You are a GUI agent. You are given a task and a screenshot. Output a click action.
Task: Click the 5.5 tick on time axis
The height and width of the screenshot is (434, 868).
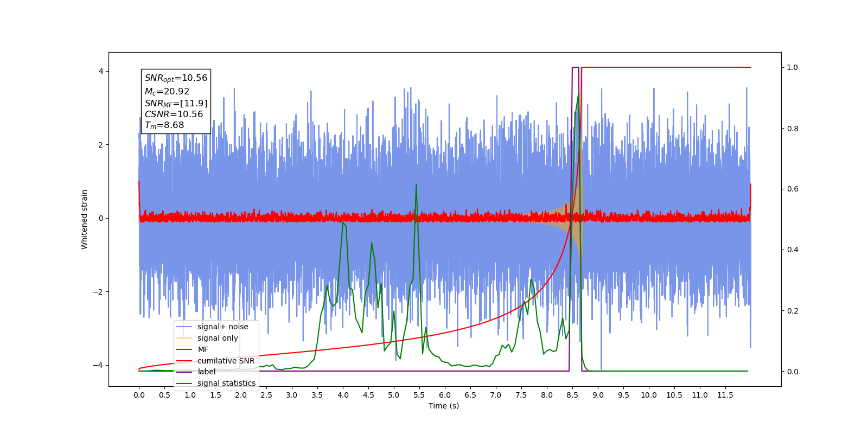pyautogui.click(x=419, y=395)
